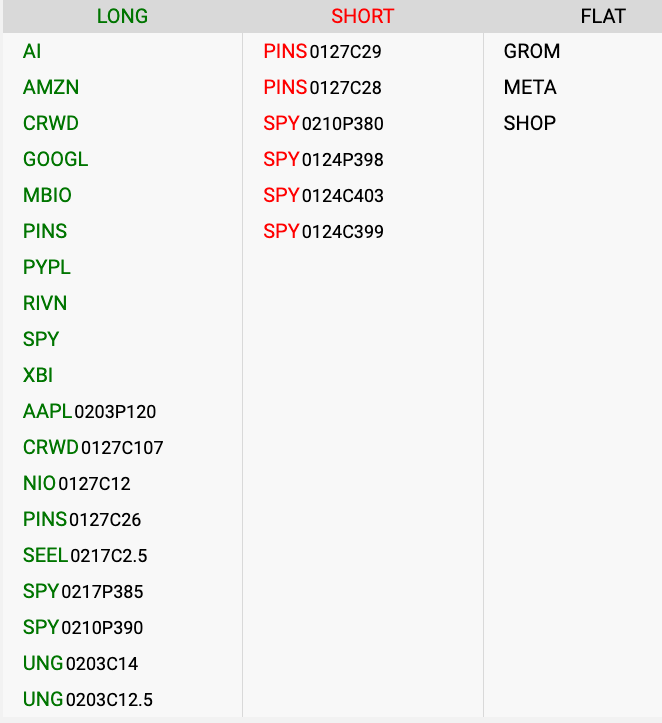Select the SHORT column header
Screen dimensions: 662x723
pyautogui.click(x=363, y=16)
